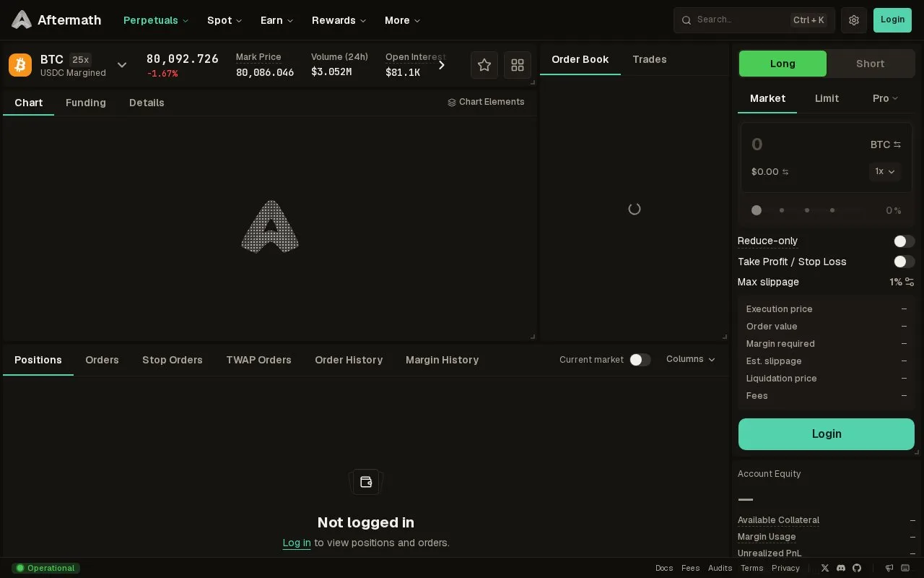
Task: Click the footer icon right of megaphone
Action: 905,568
